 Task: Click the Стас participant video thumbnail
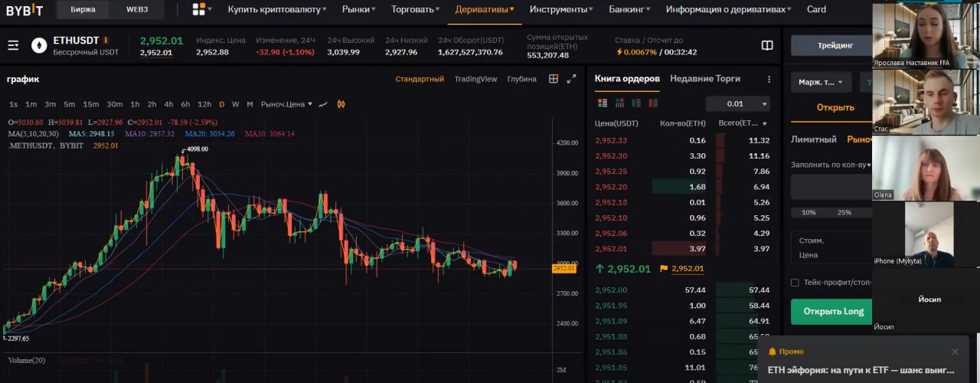point(926,103)
